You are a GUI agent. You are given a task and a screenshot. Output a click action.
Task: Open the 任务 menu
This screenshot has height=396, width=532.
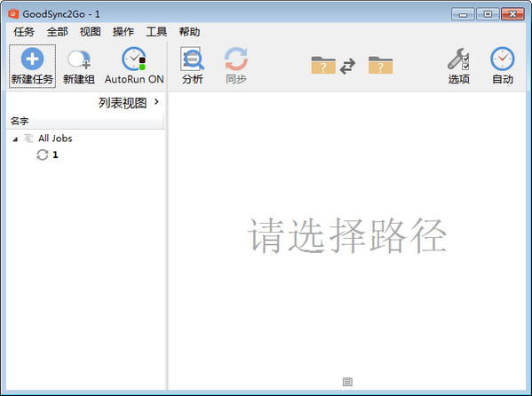tap(24, 32)
